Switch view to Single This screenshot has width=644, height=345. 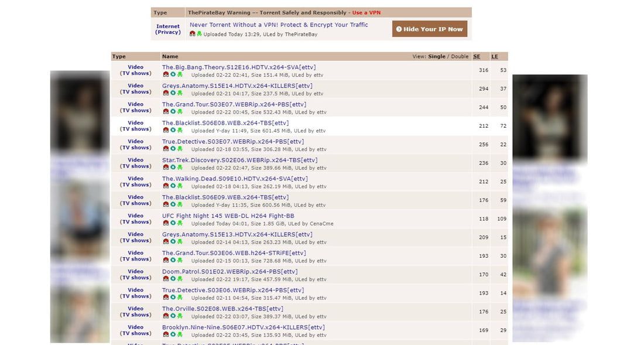437,56
